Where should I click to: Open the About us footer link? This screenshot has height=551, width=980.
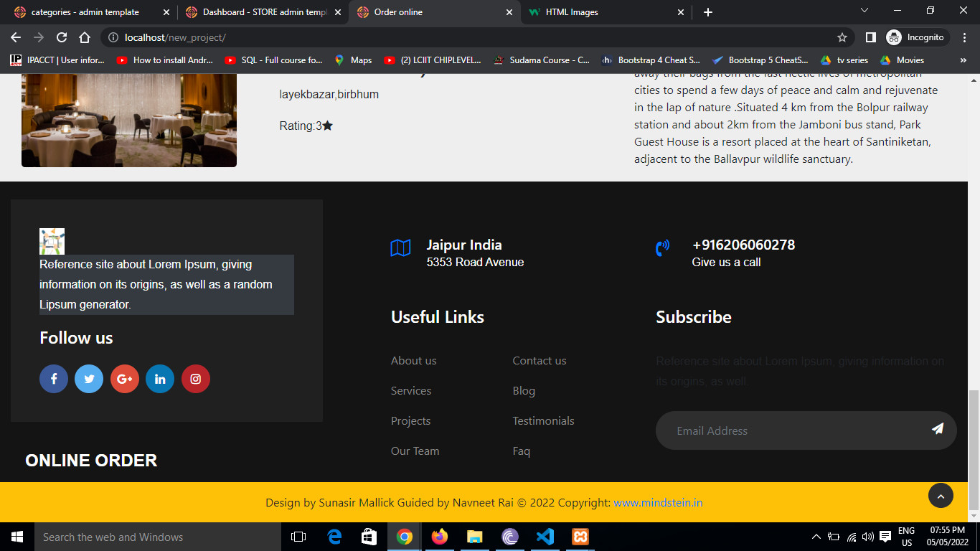[x=413, y=361]
